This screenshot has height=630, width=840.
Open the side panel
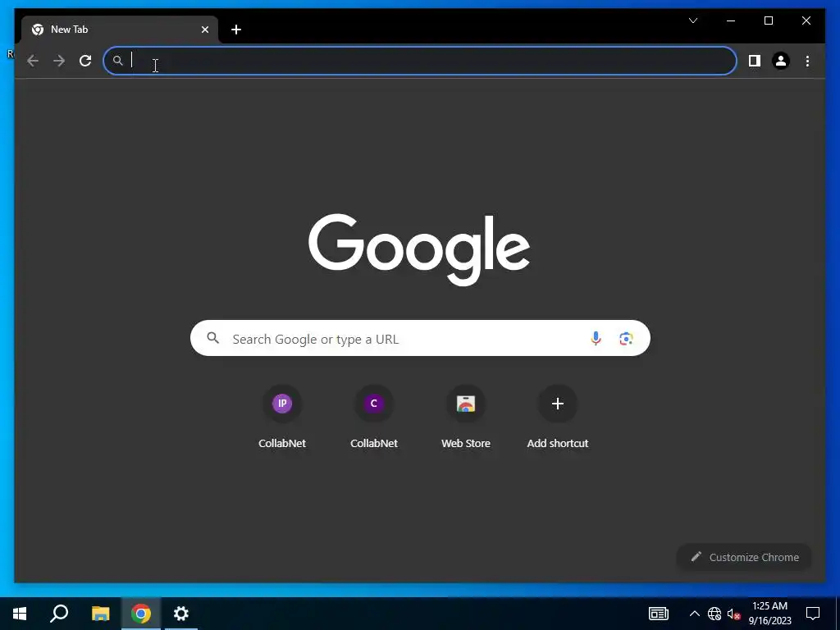point(755,61)
